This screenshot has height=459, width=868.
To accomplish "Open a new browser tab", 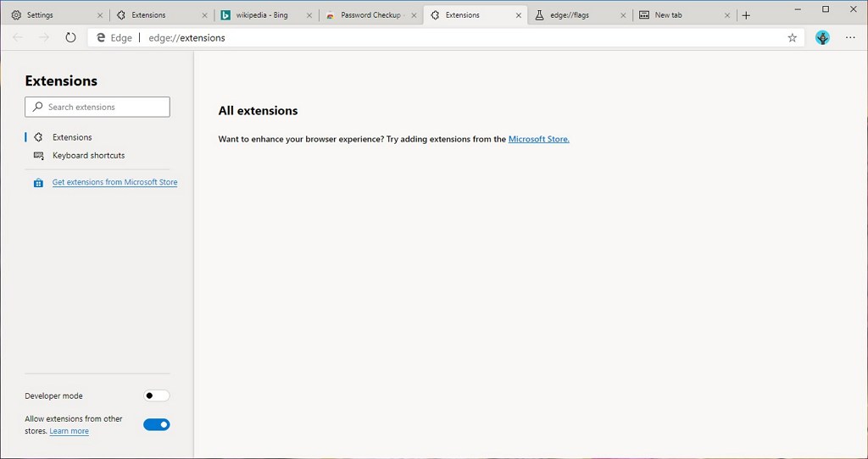I will point(746,15).
